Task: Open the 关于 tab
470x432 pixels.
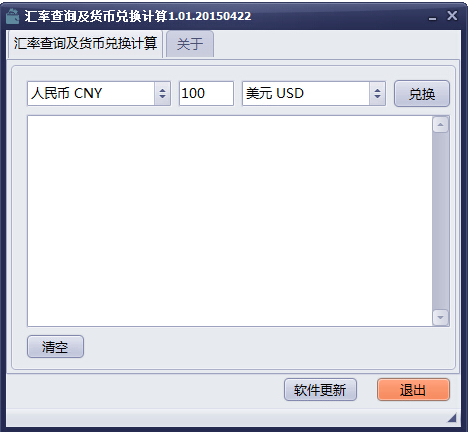Action: (x=190, y=44)
